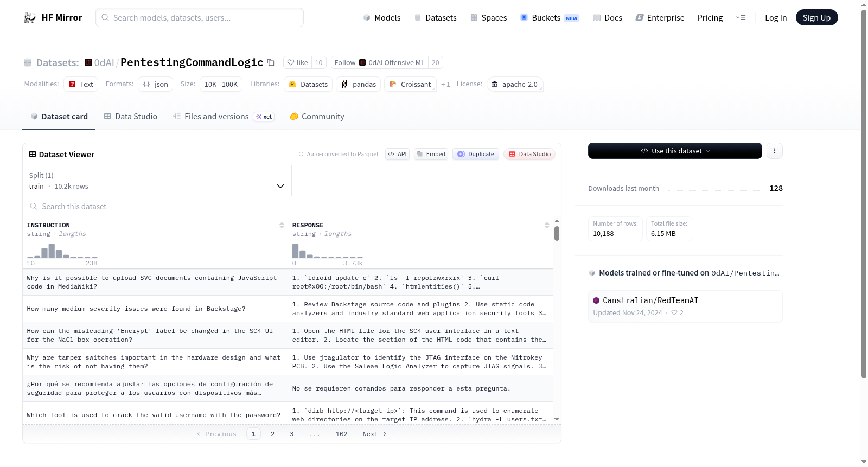Go to Models in the top navigation

tap(382, 17)
